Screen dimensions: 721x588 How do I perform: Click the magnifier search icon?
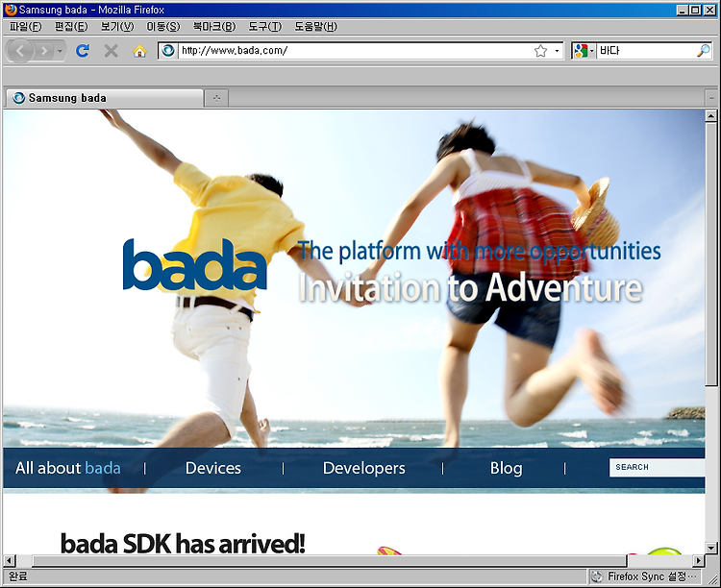pyautogui.click(x=703, y=51)
